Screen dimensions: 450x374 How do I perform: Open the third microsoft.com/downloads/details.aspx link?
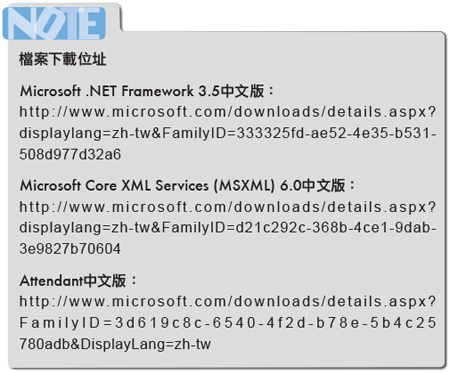(228, 302)
